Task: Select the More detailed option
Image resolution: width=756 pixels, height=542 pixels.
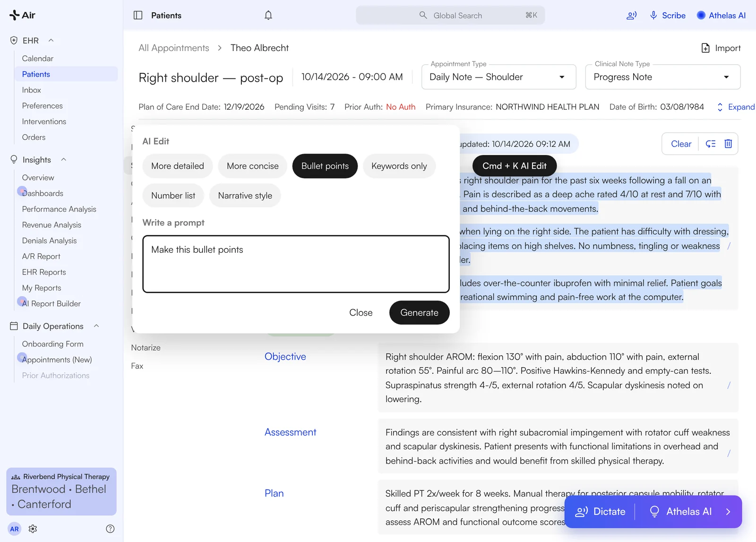Action: pos(178,166)
